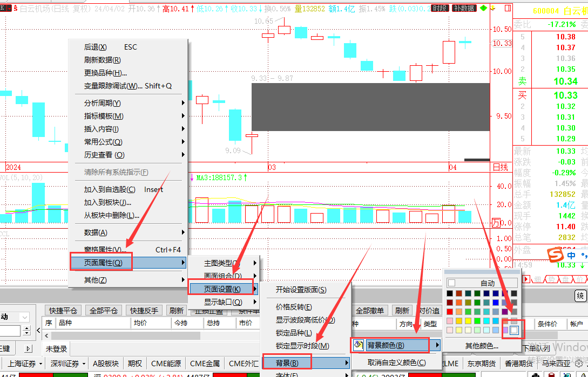588x377 pixels.
Task: Open 背景颜色(B) submenu
Action: [396, 345]
